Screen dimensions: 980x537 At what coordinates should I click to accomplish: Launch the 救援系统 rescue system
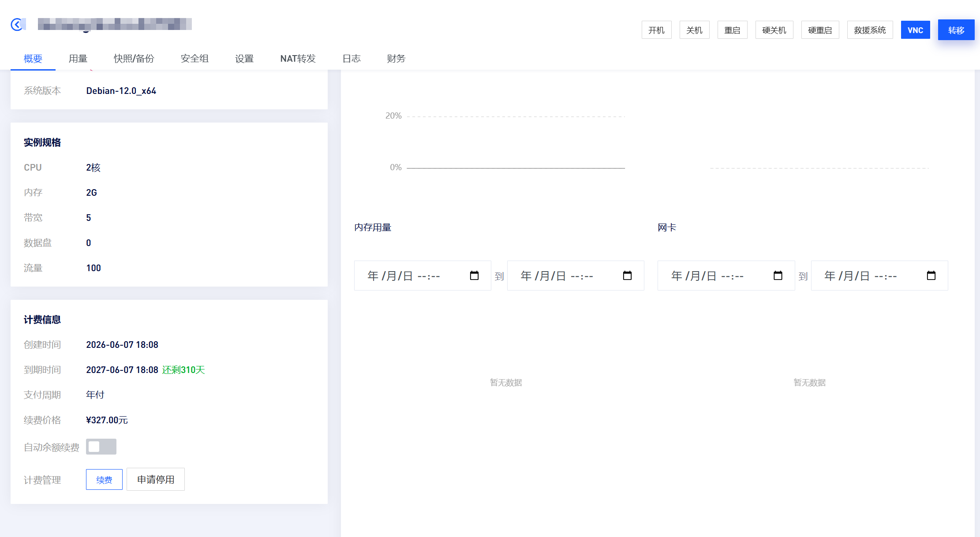(x=870, y=30)
